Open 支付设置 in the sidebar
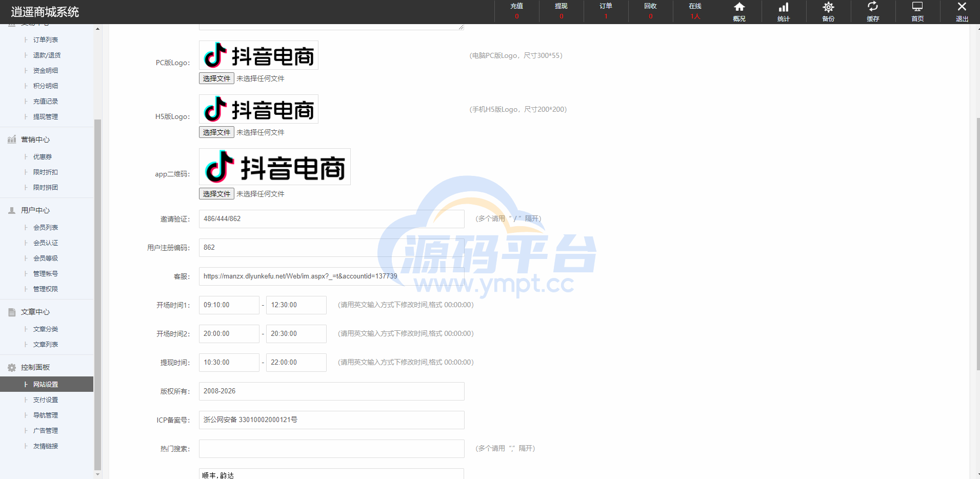 point(47,400)
